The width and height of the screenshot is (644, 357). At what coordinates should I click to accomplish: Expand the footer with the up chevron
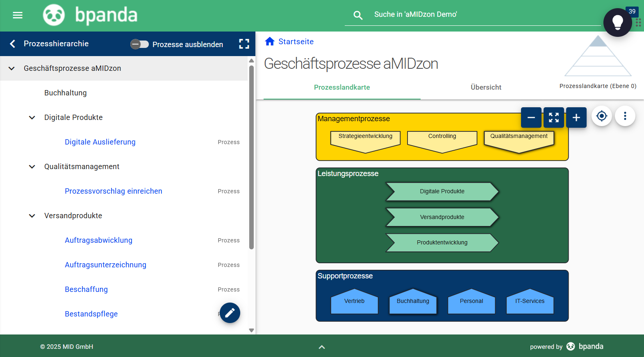(322, 347)
